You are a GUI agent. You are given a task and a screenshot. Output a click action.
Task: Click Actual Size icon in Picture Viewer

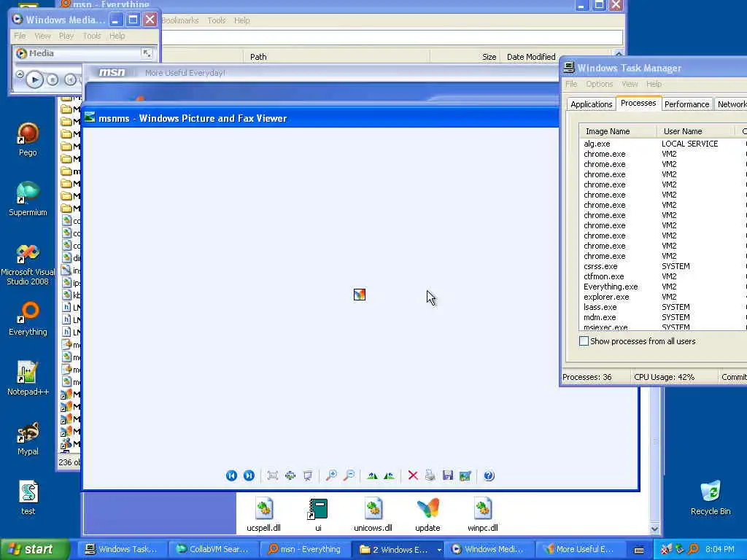[290, 475]
